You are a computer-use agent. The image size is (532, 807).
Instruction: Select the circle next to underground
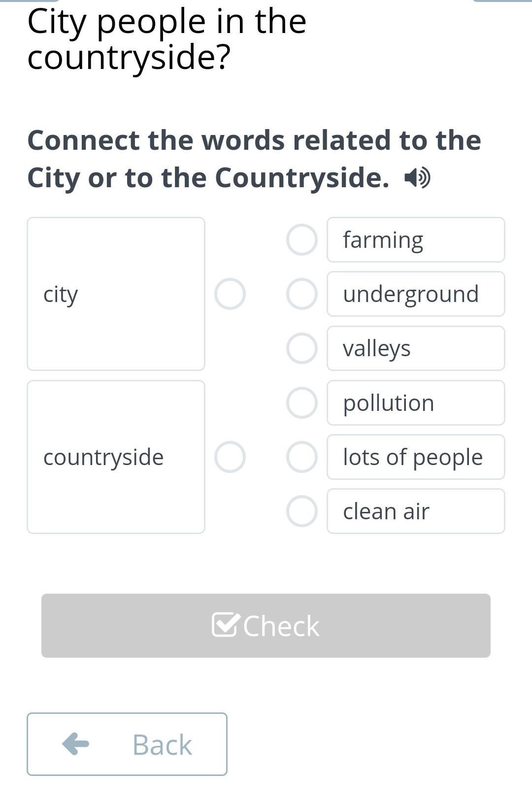(301, 294)
